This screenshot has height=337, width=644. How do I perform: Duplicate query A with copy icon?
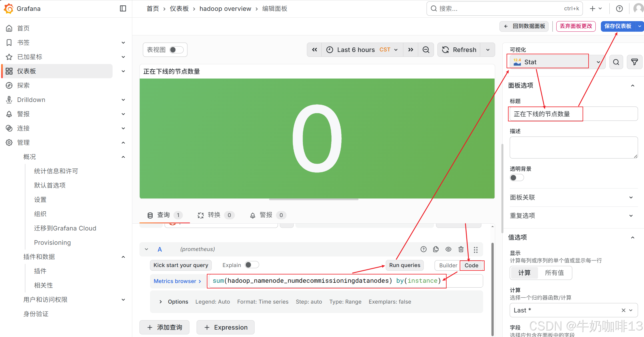(436, 249)
